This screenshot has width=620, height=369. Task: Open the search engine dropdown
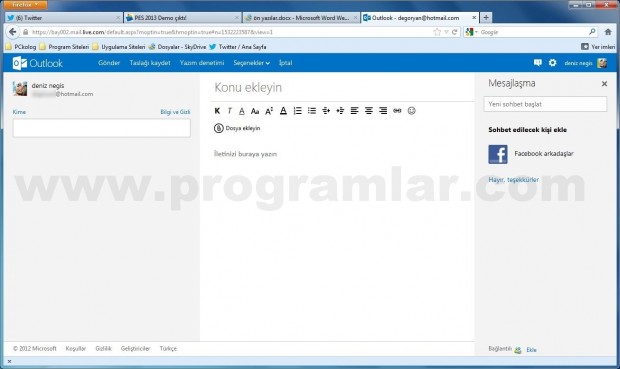(x=472, y=32)
